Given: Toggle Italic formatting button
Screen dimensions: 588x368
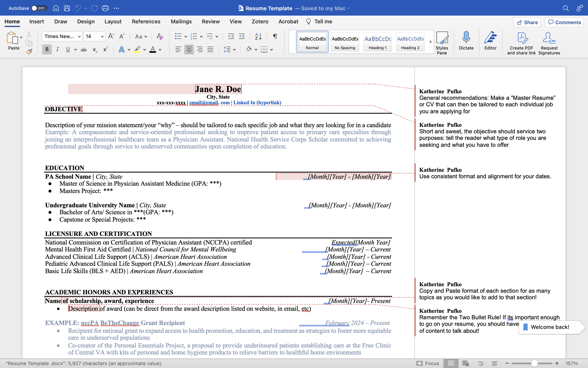Looking at the screenshot, I should (x=57, y=49).
